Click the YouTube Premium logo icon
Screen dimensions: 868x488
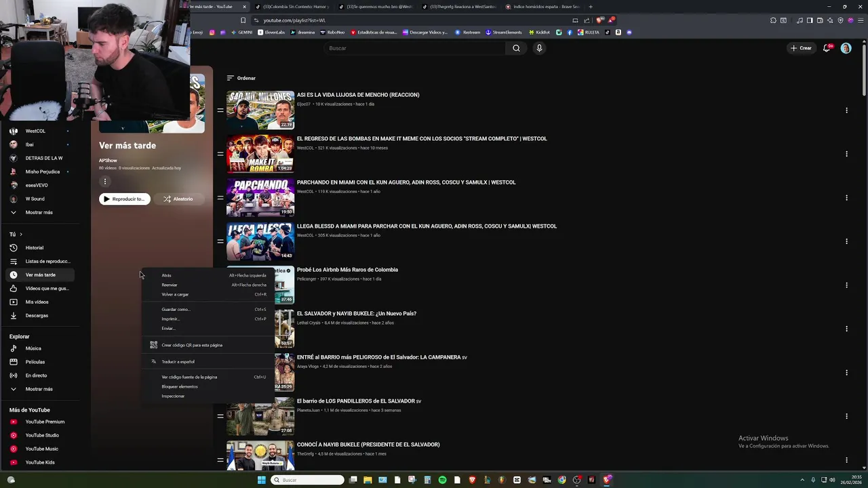pyautogui.click(x=14, y=422)
